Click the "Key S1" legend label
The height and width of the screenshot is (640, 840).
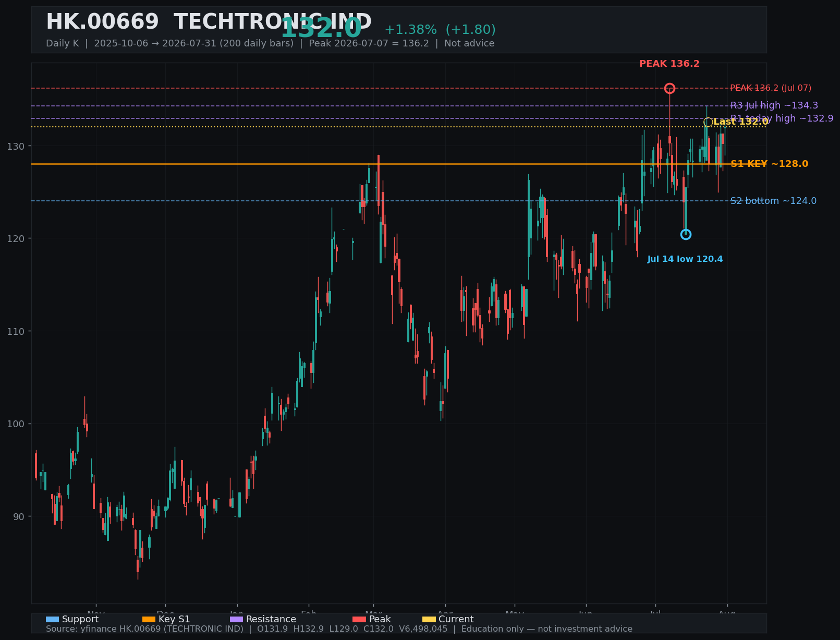pyautogui.click(x=174, y=619)
